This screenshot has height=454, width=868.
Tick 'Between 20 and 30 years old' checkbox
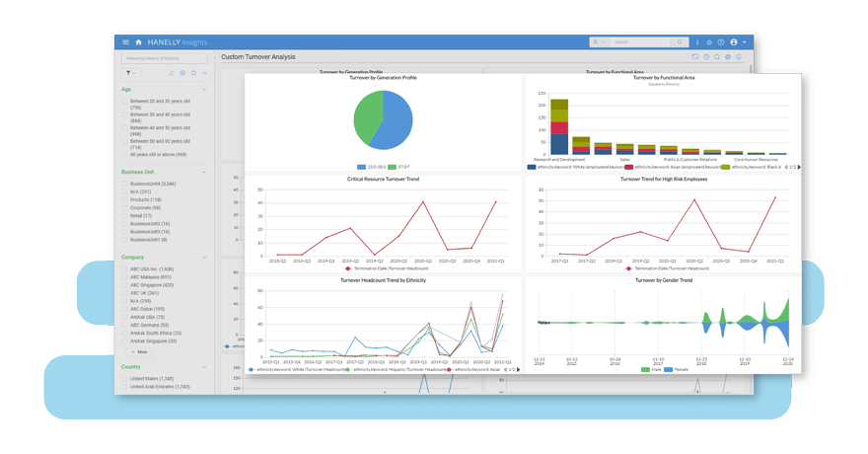[125, 102]
